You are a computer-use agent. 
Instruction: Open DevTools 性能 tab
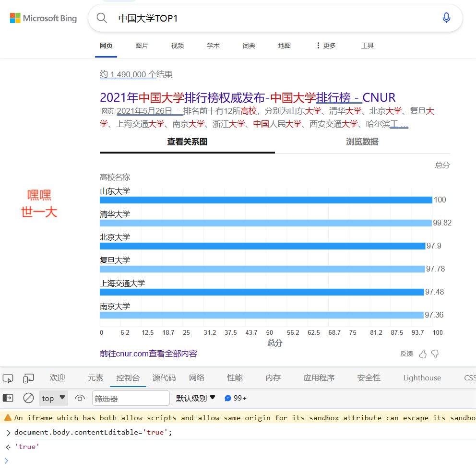tap(235, 378)
